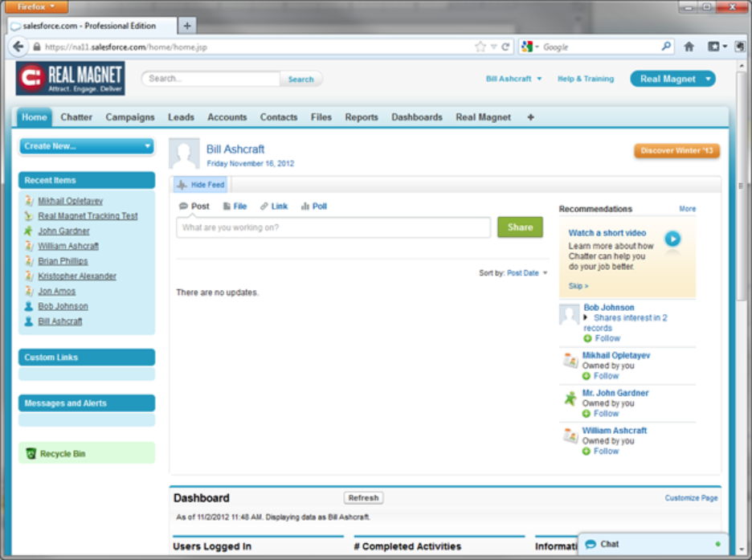Open the Real Magnet tab
The image size is (752, 560).
[483, 117]
